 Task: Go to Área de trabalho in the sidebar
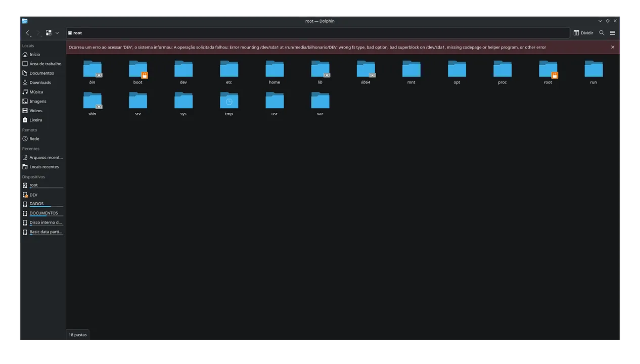coord(43,64)
